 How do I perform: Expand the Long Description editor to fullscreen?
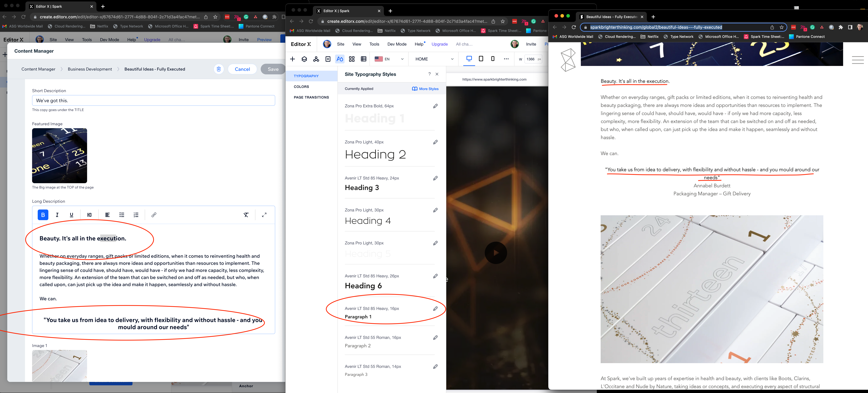(264, 215)
